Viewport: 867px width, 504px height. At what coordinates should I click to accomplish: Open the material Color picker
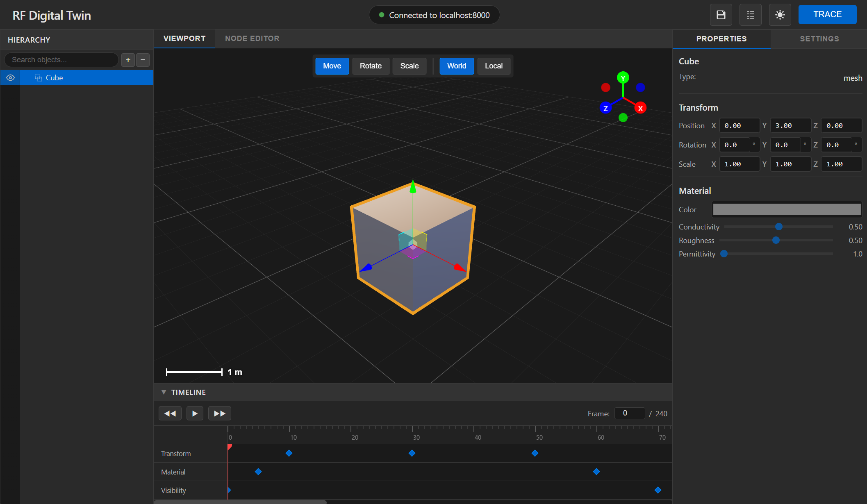click(x=786, y=209)
